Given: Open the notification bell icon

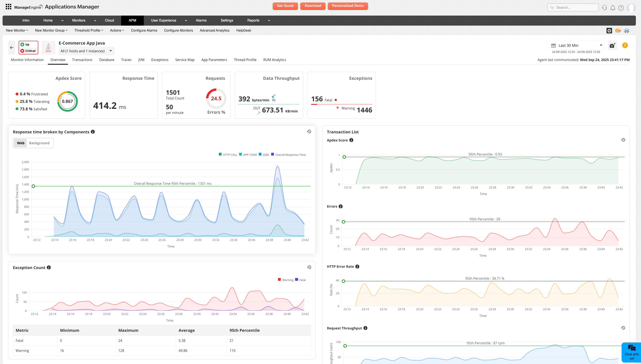Looking at the screenshot, I should [613, 7].
